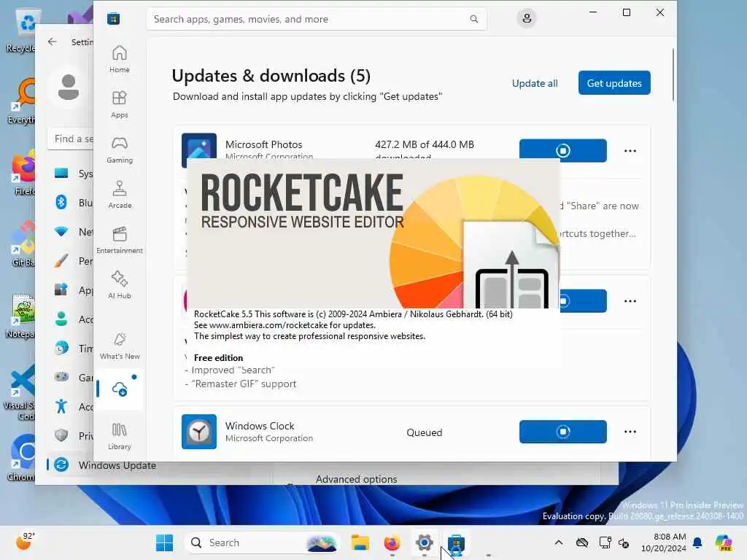This screenshot has height=560, width=747.
Task: Click the Store window vertical scrollbar
Action: click(x=673, y=75)
